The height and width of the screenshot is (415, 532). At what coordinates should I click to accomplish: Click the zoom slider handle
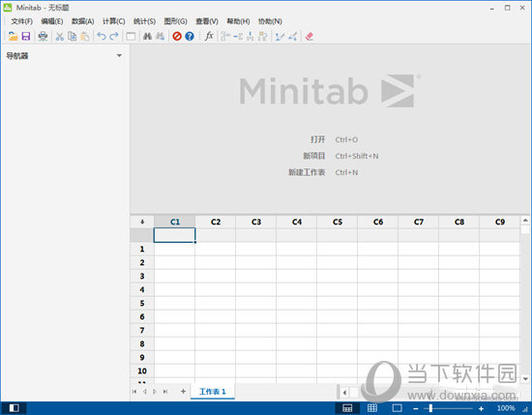pos(430,408)
